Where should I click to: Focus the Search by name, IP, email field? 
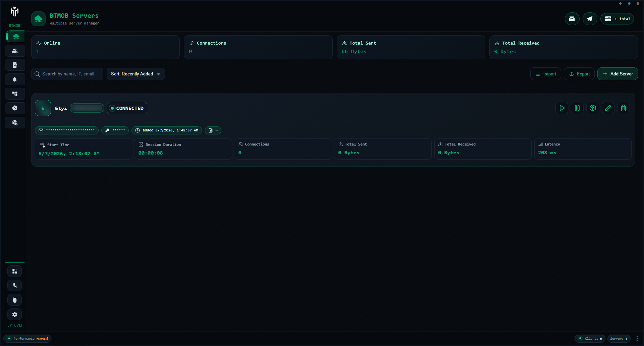pyautogui.click(x=67, y=74)
